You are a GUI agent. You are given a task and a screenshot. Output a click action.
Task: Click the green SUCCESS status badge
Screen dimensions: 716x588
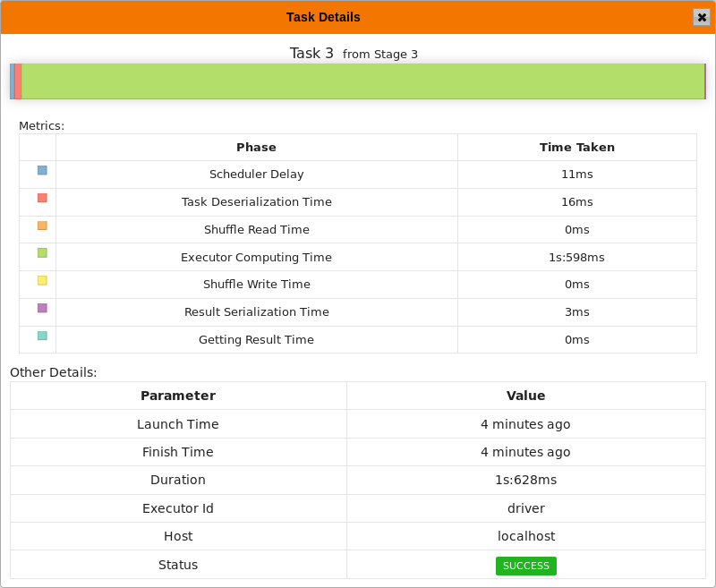[526, 566]
